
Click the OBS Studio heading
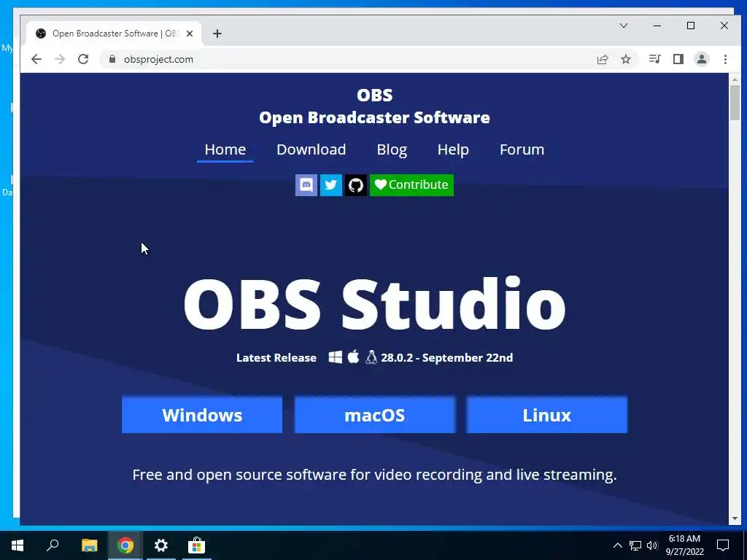[x=374, y=304]
